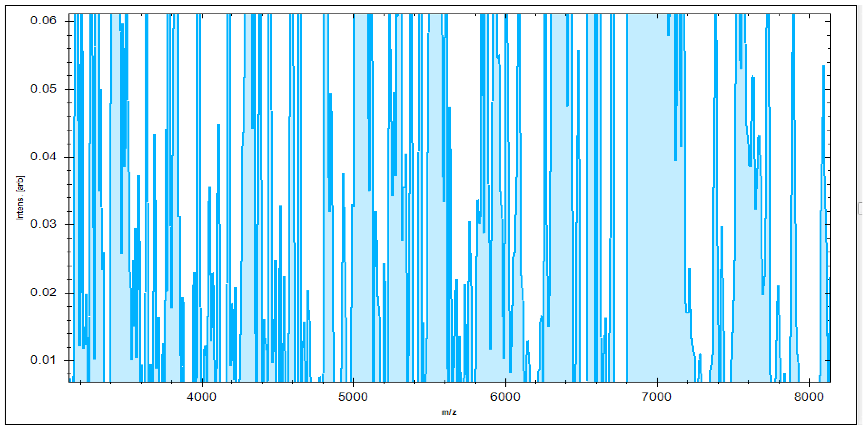Click the empty gap left of 8000 m/z
The width and height of the screenshot is (868, 434).
tap(805, 202)
